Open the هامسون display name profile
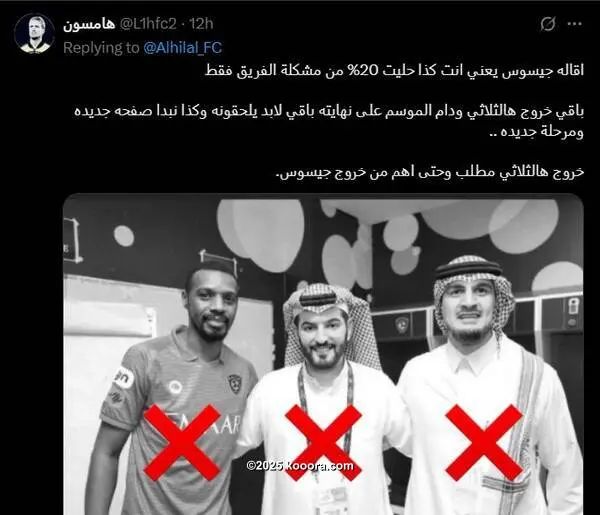 click(x=89, y=24)
